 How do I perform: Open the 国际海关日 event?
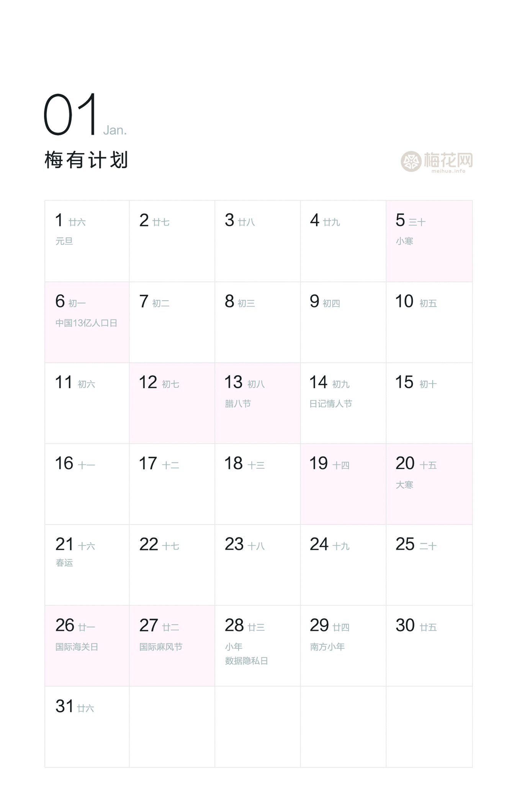click(77, 647)
